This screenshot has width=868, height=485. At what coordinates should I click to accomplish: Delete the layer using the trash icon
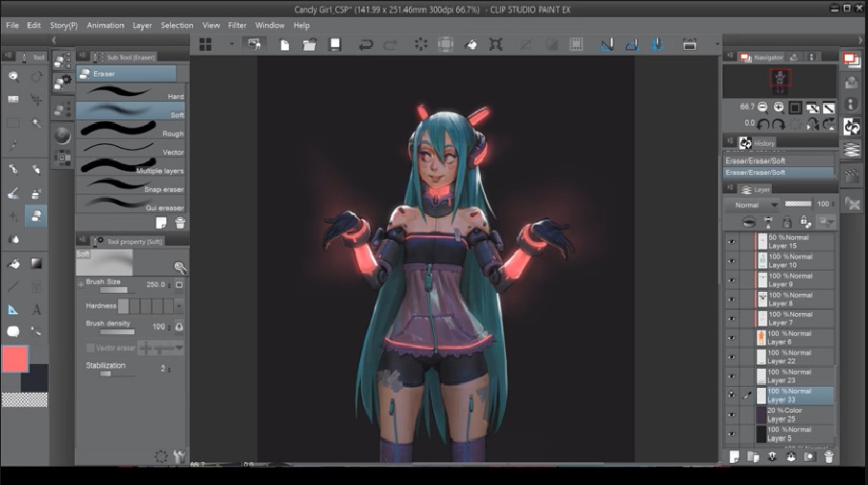[829, 457]
